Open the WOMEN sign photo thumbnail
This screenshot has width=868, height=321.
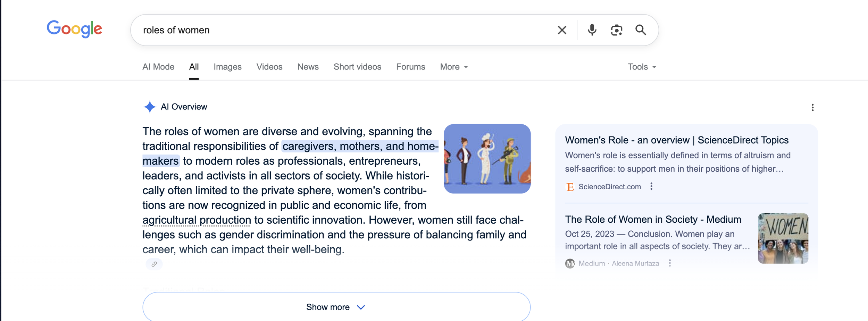[x=783, y=238]
